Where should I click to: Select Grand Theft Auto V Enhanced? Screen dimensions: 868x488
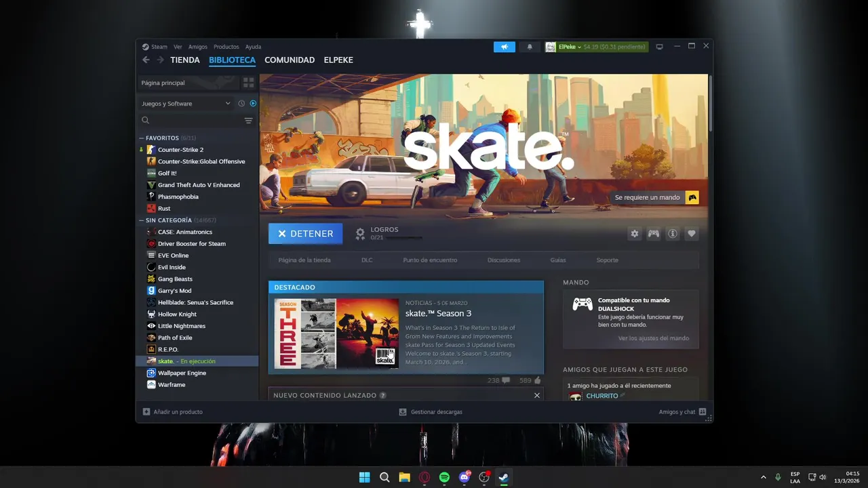pos(197,185)
